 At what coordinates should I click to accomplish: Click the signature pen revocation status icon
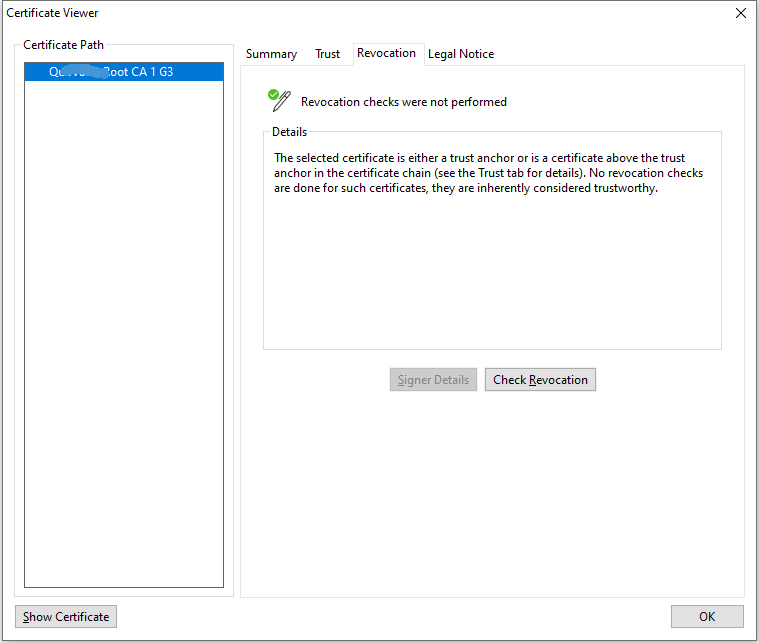(x=280, y=100)
